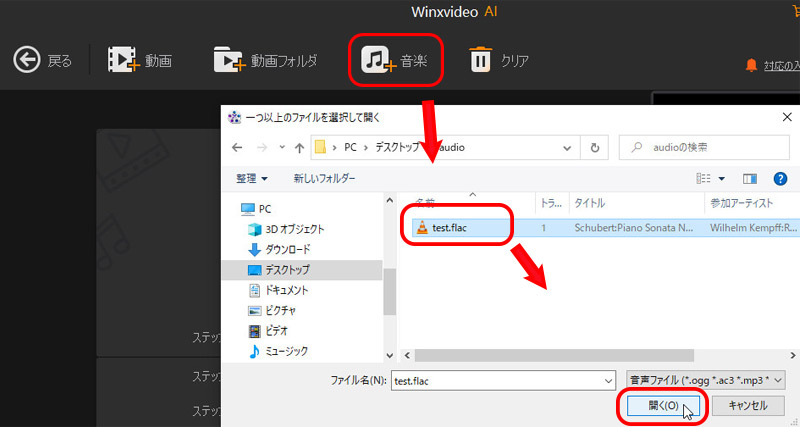The width and height of the screenshot is (800, 427).
Task: Open recent locations dropdown arrow
Action: [282, 147]
